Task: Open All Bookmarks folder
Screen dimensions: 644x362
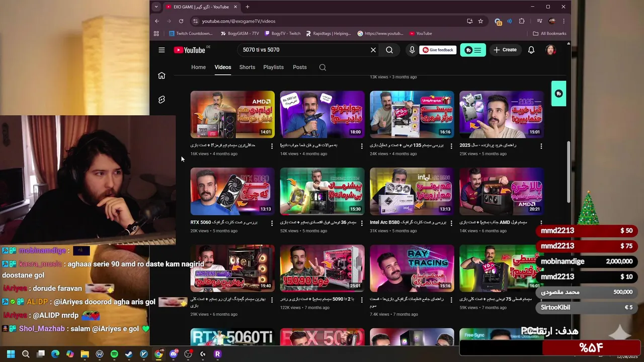Action: tap(549, 34)
